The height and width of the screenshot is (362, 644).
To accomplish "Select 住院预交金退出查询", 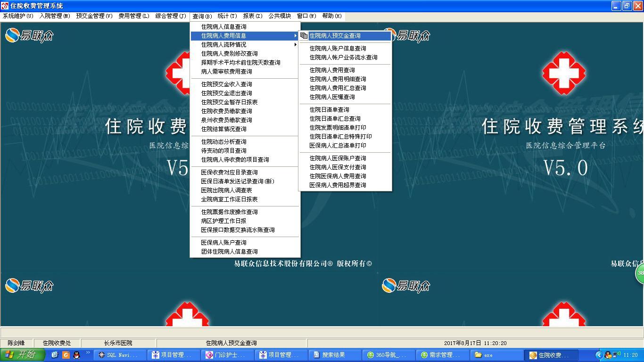I will [244, 93].
